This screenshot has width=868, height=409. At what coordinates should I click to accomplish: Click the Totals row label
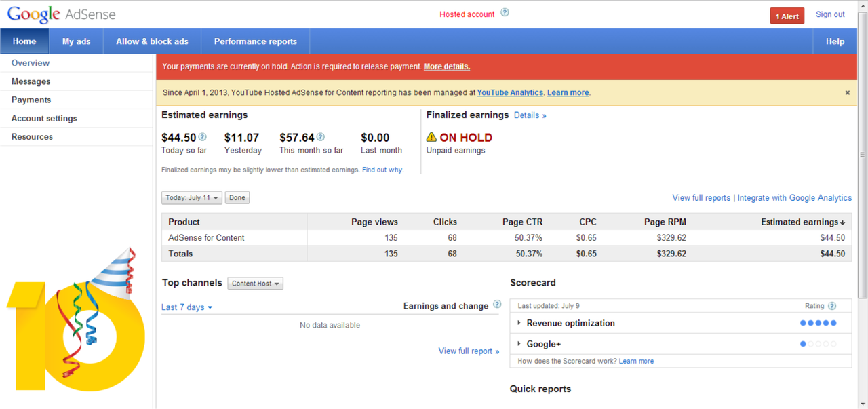click(x=180, y=254)
